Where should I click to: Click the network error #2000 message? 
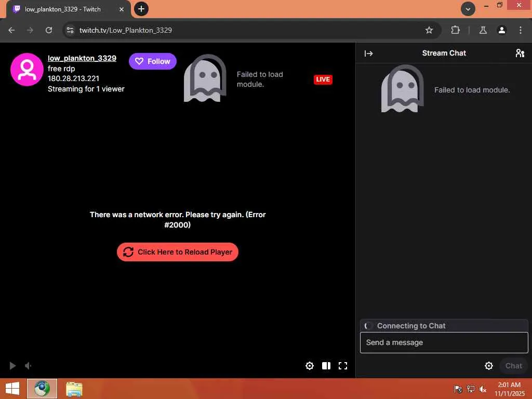click(x=178, y=220)
